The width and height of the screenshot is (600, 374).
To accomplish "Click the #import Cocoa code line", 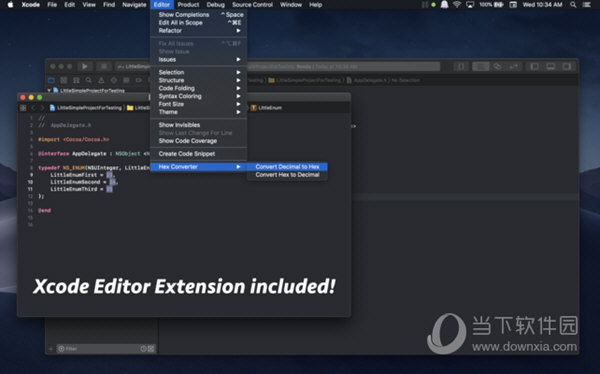I will click(x=73, y=140).
